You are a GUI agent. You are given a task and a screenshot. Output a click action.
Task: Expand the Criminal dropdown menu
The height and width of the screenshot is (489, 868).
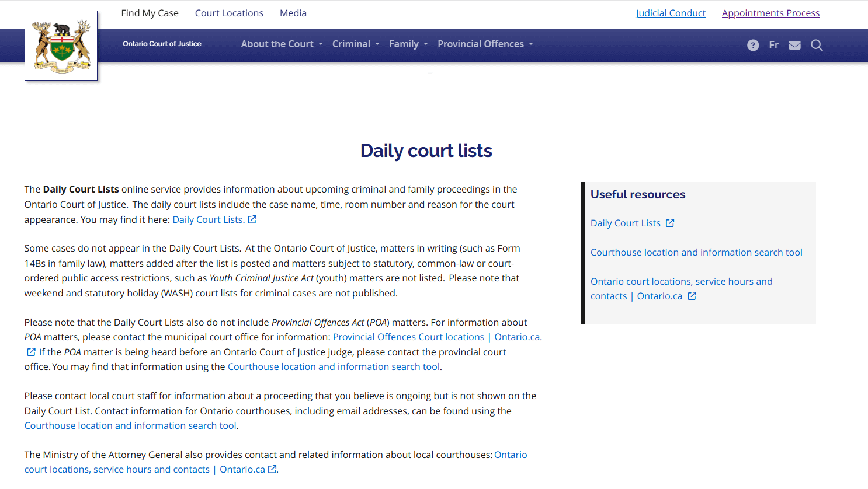(x=356, y=44)
